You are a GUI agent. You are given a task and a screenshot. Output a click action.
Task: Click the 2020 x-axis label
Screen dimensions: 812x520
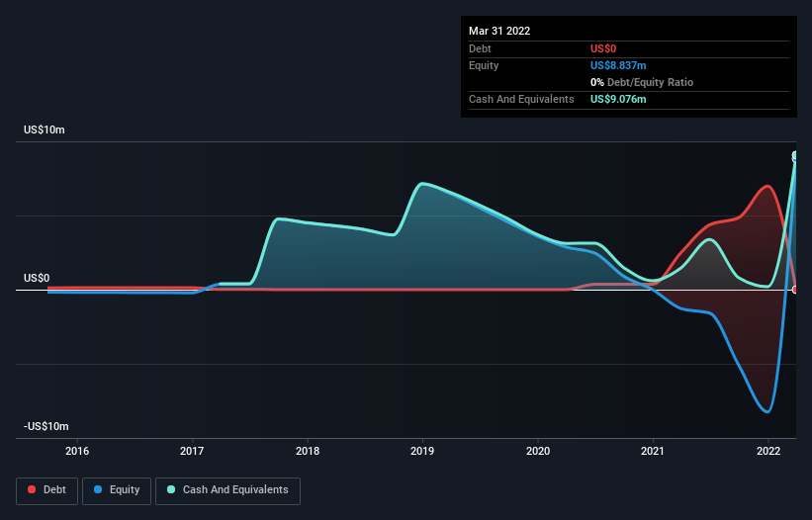(x=538, y=451)
